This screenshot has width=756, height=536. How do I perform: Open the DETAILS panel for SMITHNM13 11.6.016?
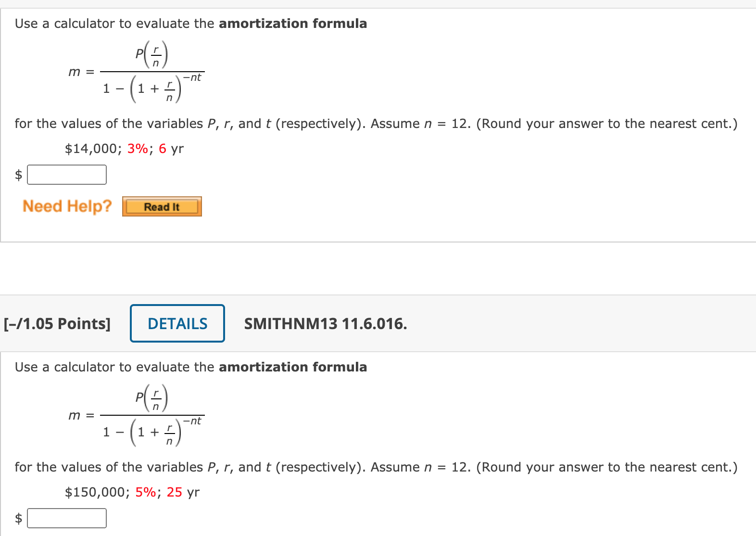(177, 323)
